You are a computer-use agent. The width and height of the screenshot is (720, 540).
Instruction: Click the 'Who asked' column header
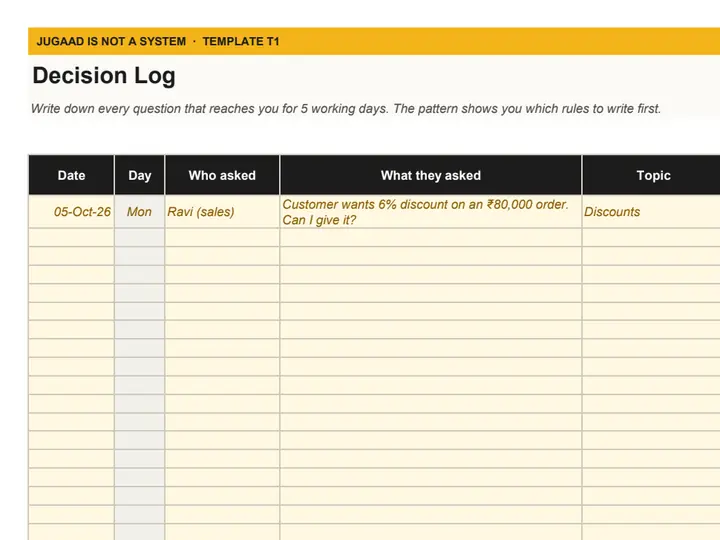pyautogui.click(x=222, y=175)
